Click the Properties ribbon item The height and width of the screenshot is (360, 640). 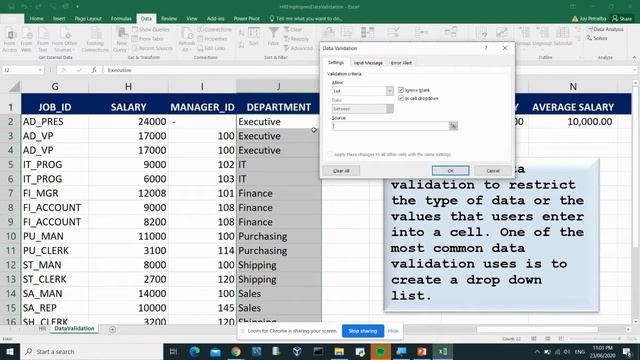click(212, 39)
